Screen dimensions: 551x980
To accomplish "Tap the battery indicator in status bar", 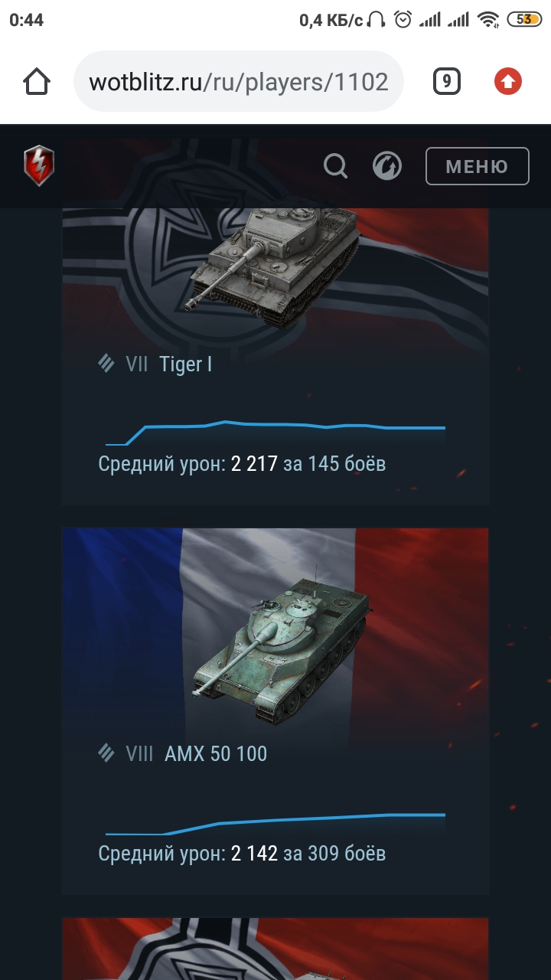I will point(524,20).
